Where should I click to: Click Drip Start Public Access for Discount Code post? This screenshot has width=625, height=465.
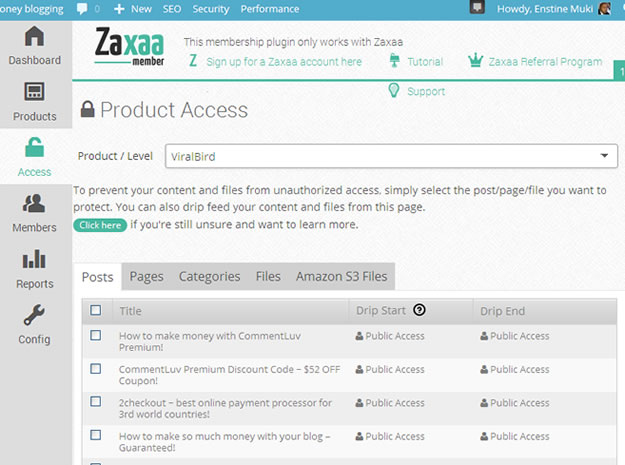click(x=390, y=369)
